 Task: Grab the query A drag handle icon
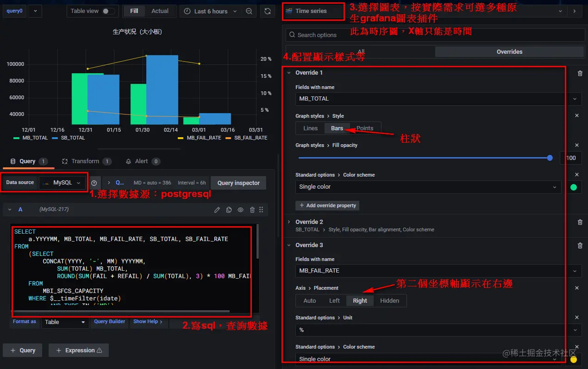click(x=261, y=210)
